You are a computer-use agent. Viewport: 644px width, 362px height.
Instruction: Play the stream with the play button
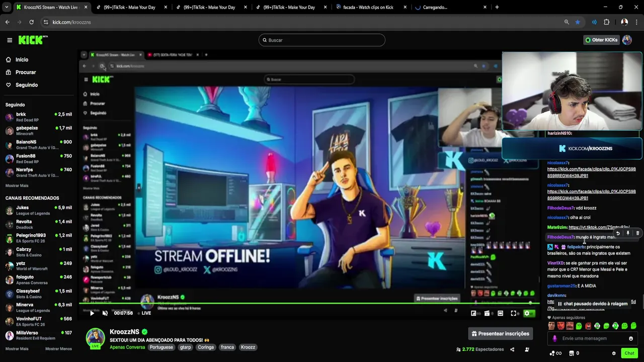click(x=92, y=313)
